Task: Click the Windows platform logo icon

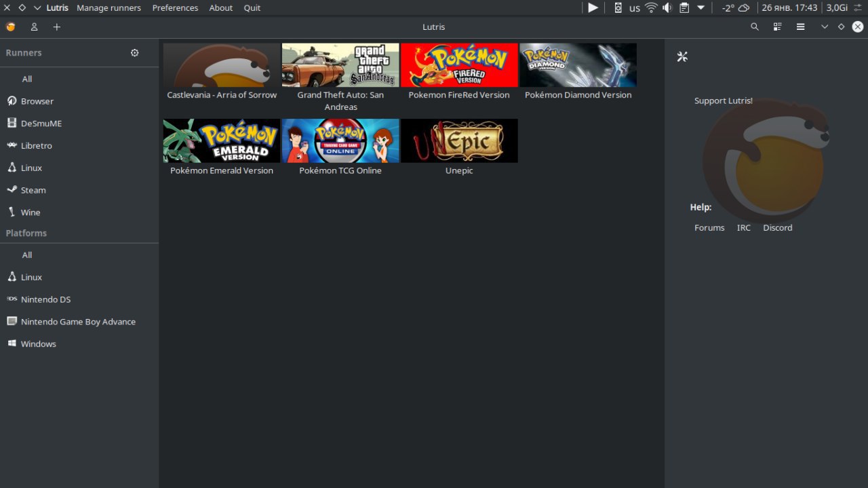Action: pos(12,344)
